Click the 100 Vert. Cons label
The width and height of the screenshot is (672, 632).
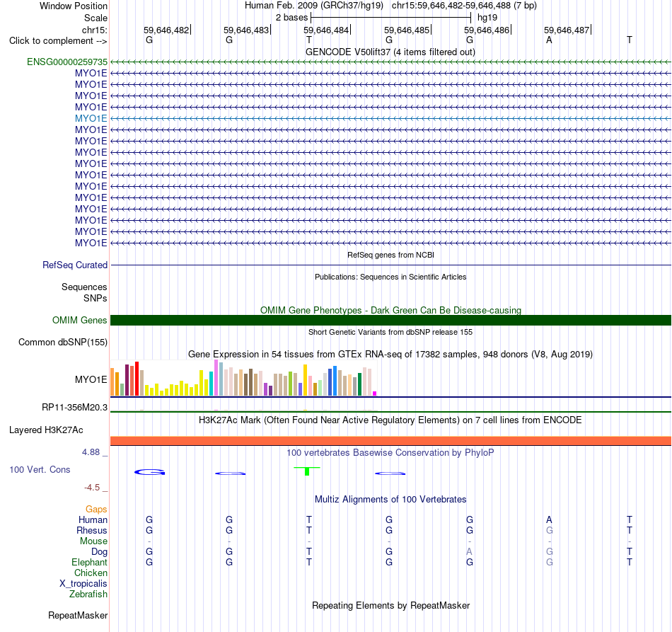[40, 469]
